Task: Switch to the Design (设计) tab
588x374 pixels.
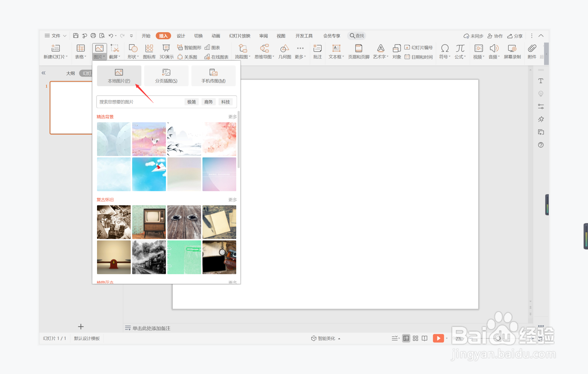Action: (181, 36)
